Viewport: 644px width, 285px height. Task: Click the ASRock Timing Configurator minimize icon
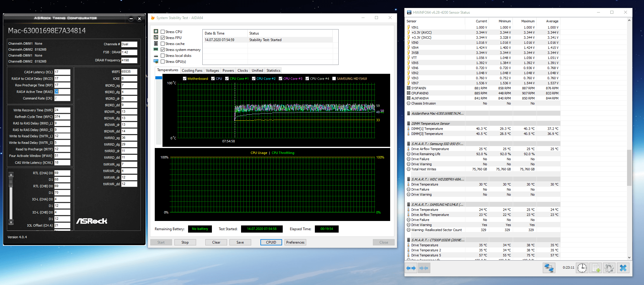(x=131, y=18)
